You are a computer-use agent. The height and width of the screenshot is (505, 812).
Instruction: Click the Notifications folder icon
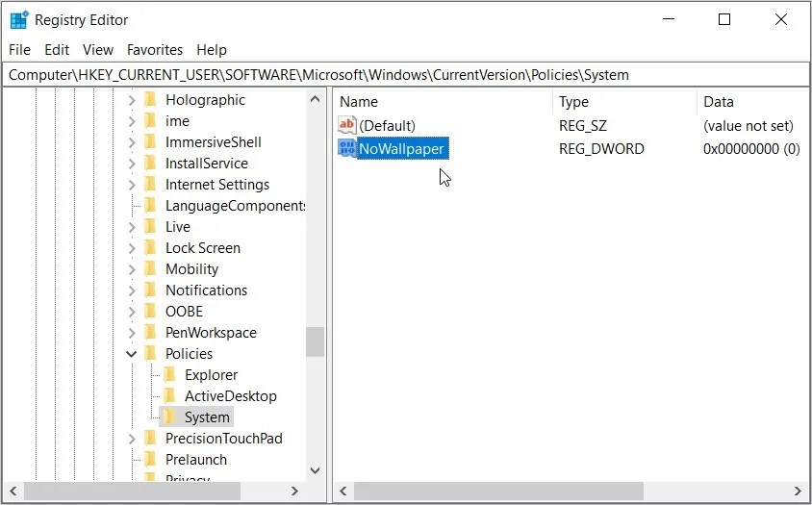click(x=150, y=290)
